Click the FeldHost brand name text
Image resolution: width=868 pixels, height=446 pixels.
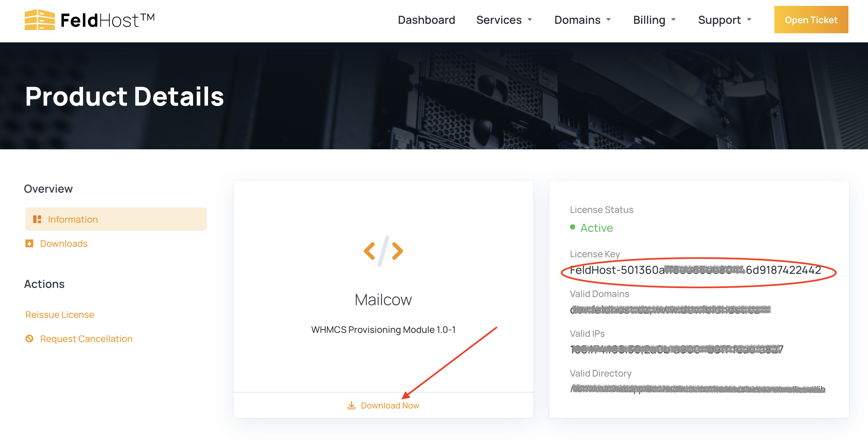[107, 20]
